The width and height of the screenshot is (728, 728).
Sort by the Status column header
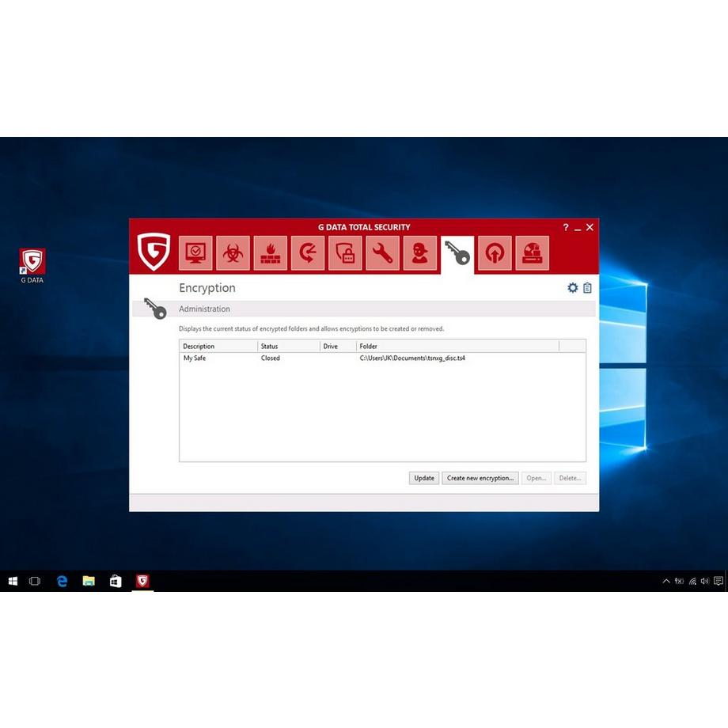(x=269, y=346)
